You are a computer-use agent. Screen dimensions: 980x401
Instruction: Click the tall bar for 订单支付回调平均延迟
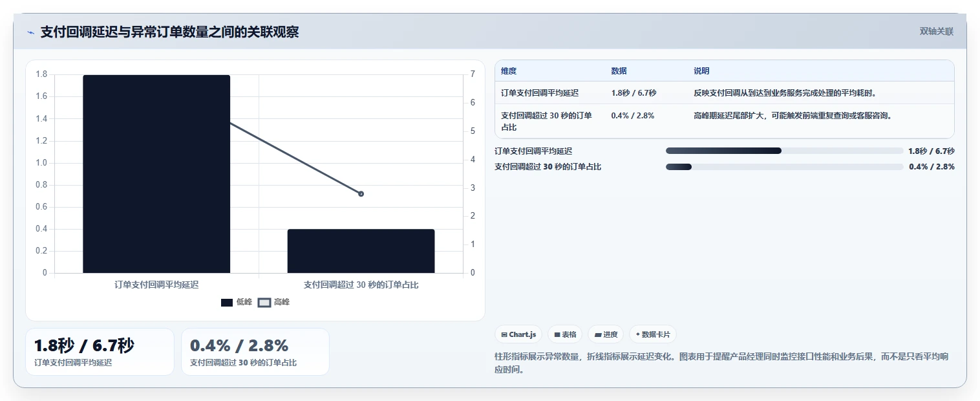(x=156, y=174)
